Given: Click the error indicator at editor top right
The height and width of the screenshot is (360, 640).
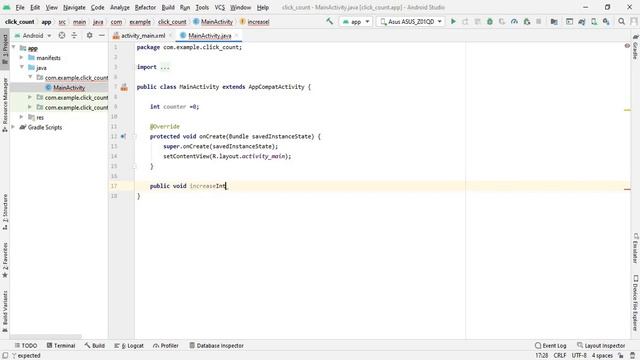Looking at the screenshot, I should pos(627,46).
